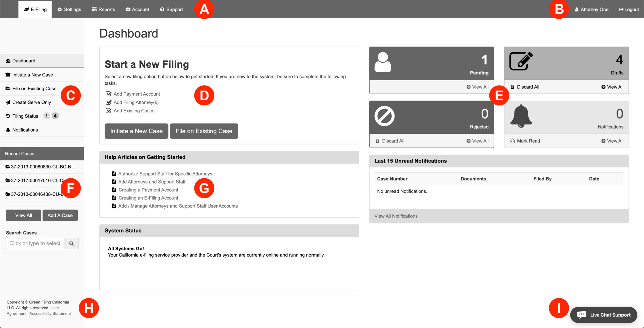Click the pencil-and-paper Drafts icon
The image size is (644, 328).
(521, 61)
